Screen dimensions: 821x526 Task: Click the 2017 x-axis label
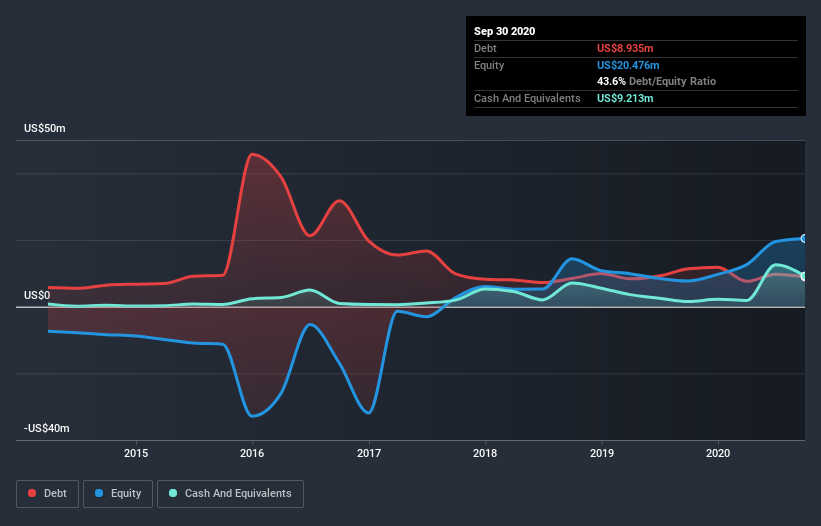pyautogui.click(x=369, y=453)
